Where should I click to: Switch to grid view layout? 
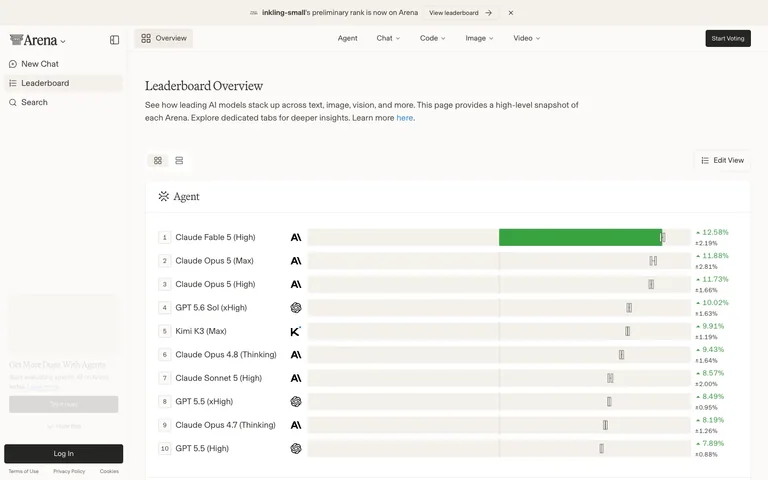pyautogui.click(x=158, y=161)
